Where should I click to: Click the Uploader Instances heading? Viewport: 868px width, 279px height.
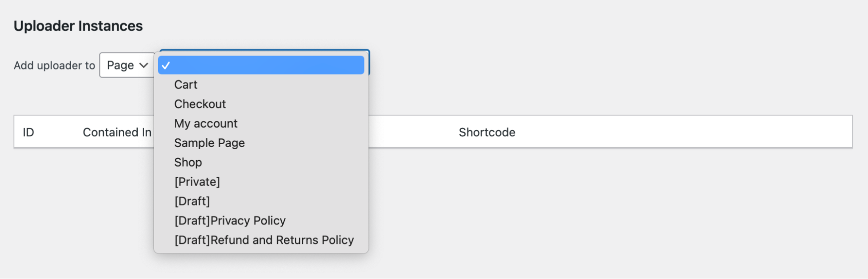point(78,26)
